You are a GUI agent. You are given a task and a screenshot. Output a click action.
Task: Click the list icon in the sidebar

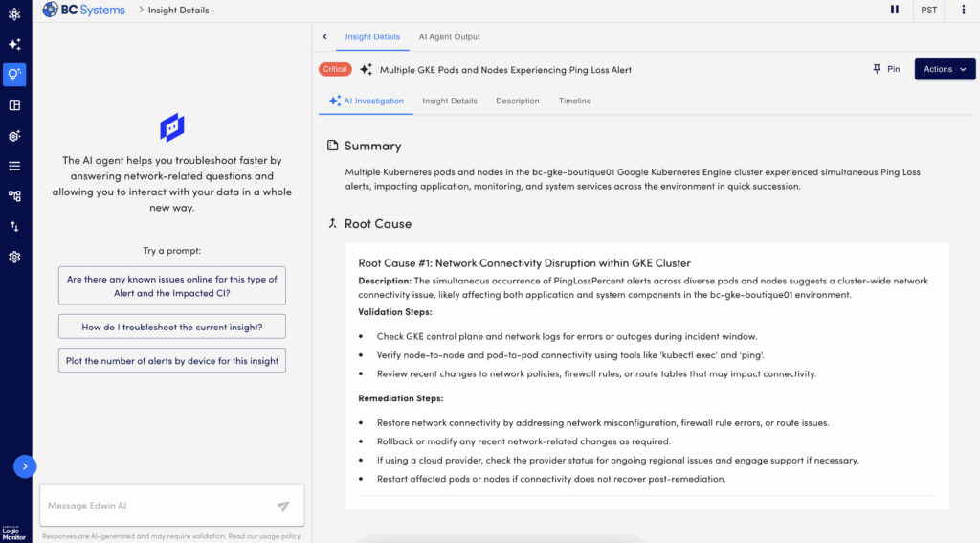coord(14,166)
